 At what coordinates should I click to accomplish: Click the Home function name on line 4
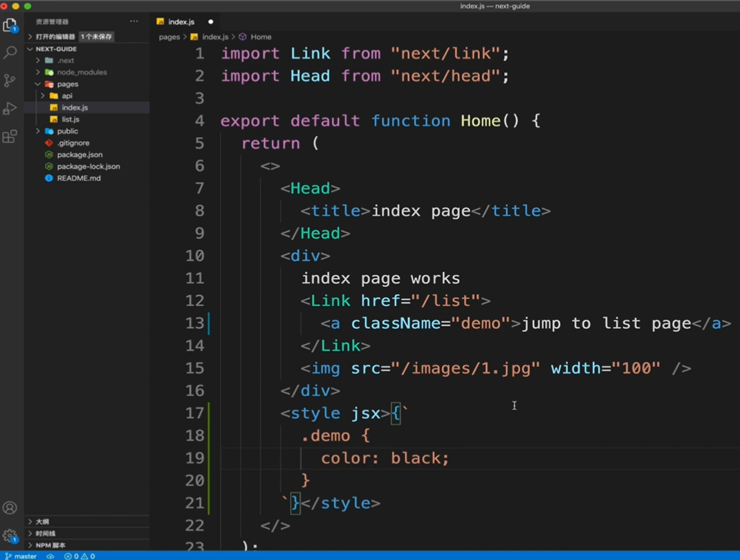[x=481, y=121]
